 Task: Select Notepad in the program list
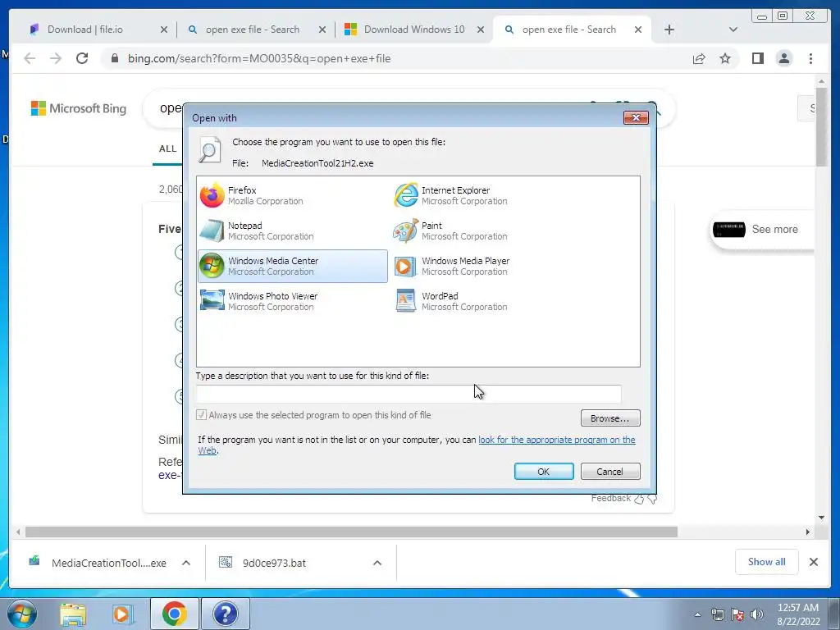pyautogui.click(x=293, y=231)
